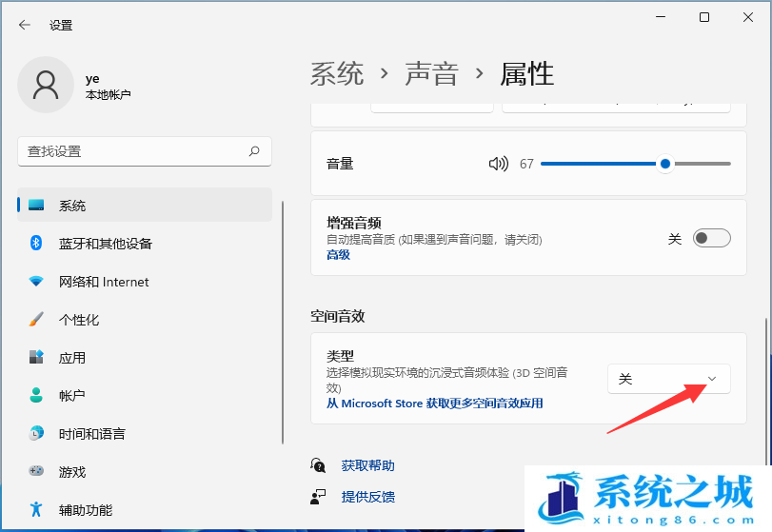Click in the 查找设置 search field
This screenshot has width=772, height=532.
[x=145, y=151]
